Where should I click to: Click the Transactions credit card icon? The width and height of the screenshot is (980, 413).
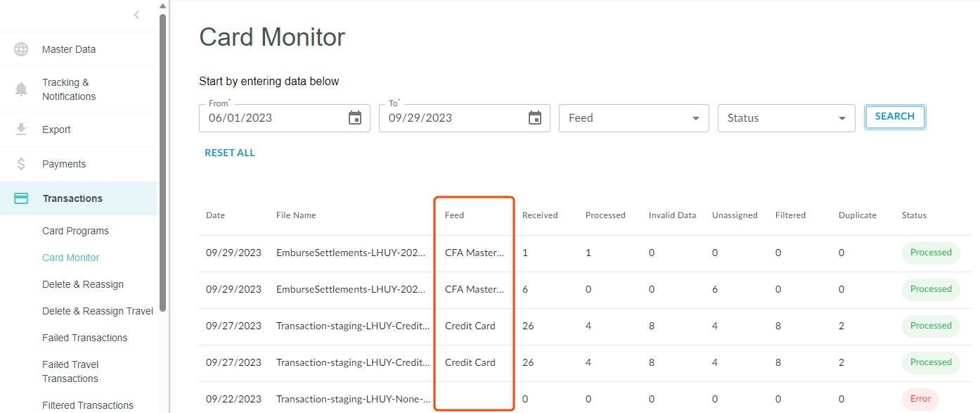(21, 198)
